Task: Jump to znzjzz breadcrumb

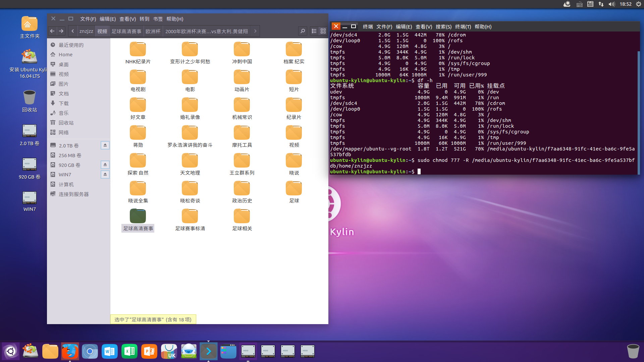Action: click(86, 31)
